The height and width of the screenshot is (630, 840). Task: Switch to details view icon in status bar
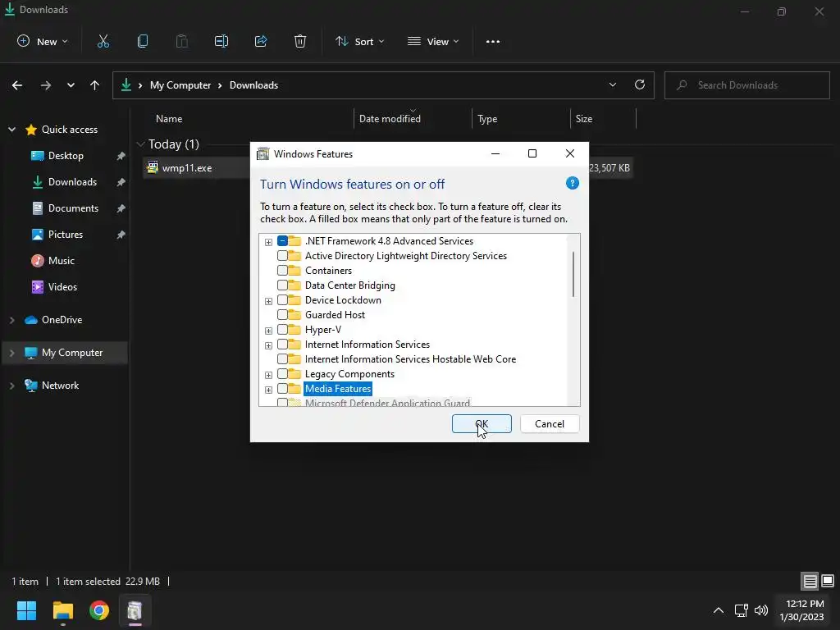tap(810, 581)
